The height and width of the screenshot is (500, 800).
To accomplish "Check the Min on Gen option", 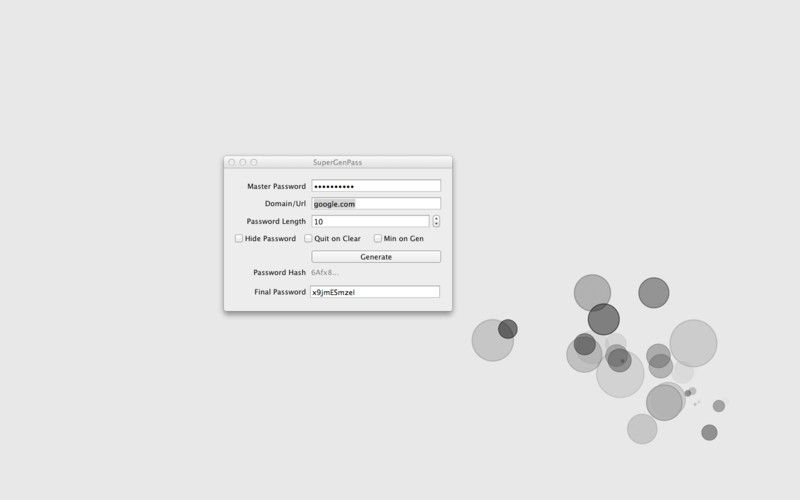I will click(x=378, y=238).
